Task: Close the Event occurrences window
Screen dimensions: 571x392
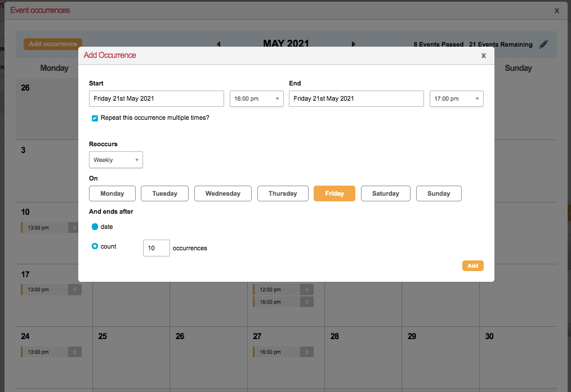Action: 557,10
